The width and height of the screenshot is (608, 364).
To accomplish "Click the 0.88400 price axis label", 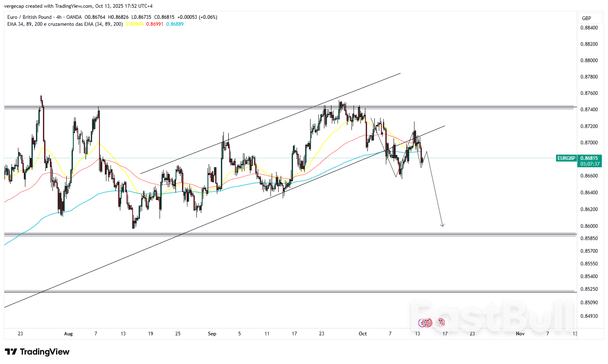I will 589,28.
